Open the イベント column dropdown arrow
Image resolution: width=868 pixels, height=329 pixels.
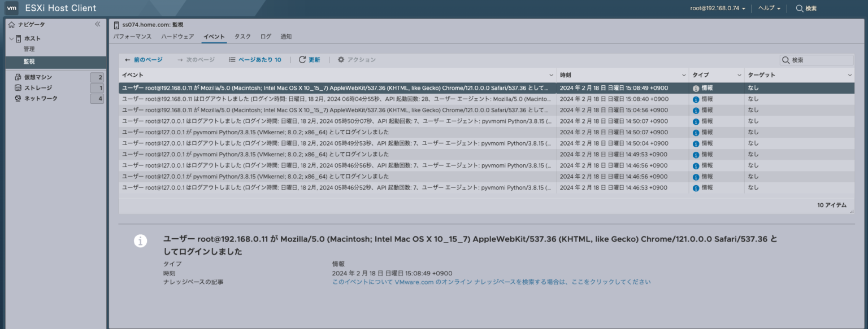click(x=552, y=75)
